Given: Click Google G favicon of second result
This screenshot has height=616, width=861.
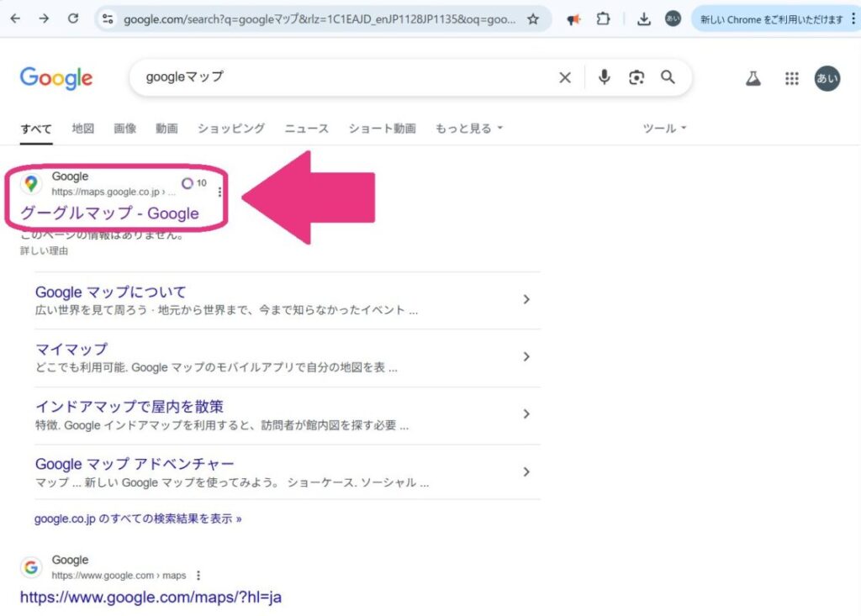Looking at the screenshot, I should coord(31,567).
